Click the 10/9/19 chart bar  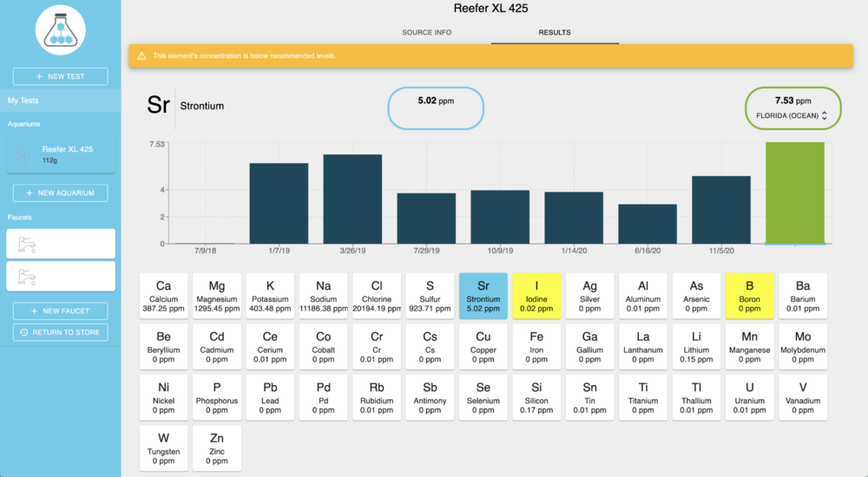500,217
